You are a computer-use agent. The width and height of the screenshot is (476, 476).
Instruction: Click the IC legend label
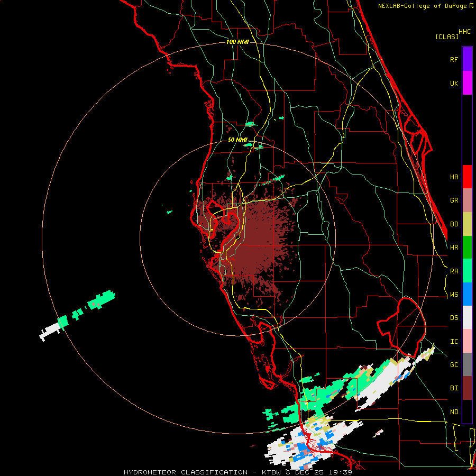(454, 342)
